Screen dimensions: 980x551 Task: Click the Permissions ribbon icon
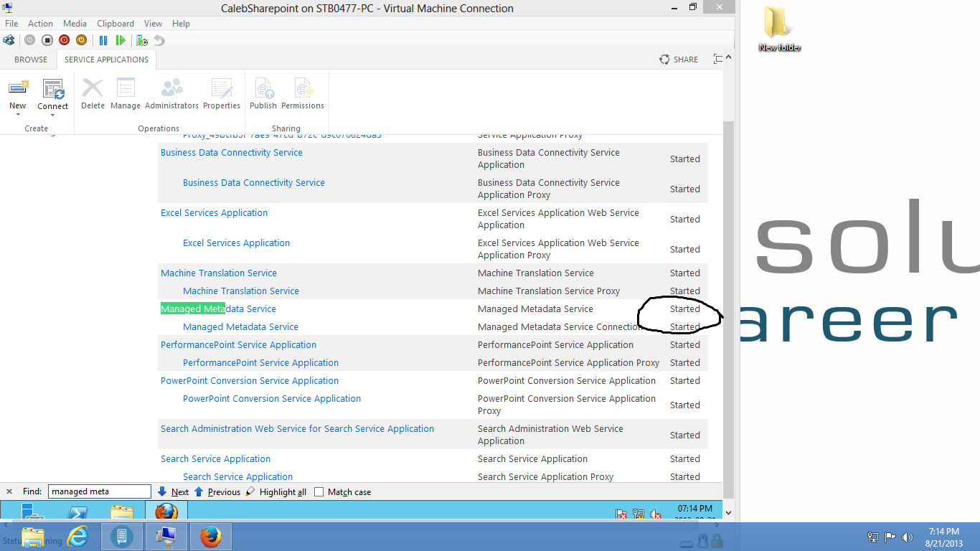[x=303, y=88]
